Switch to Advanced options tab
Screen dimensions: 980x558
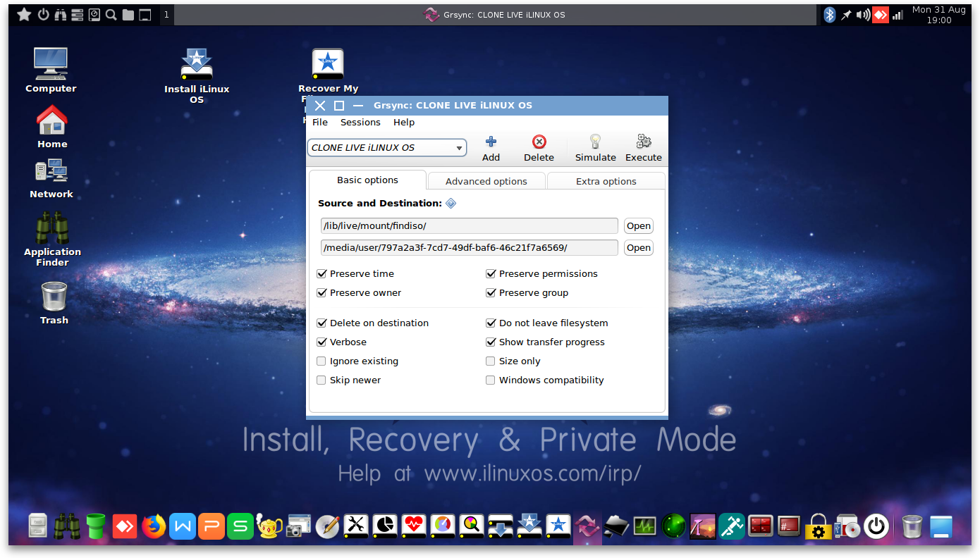[x=486, y=181]
